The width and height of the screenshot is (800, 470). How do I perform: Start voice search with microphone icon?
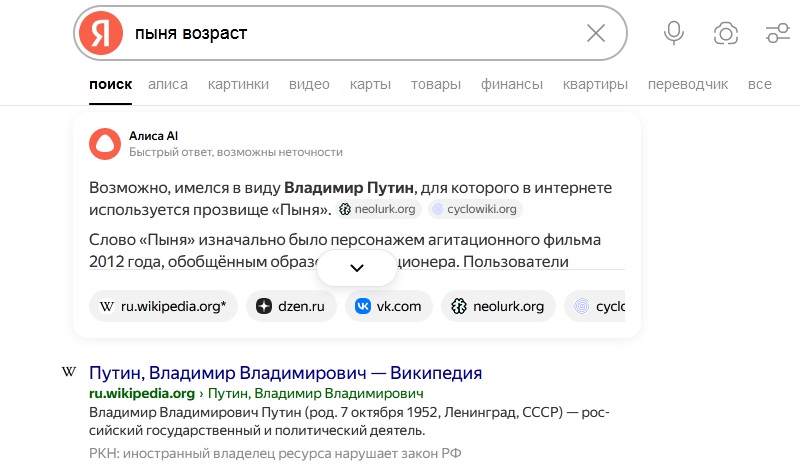click(x=673, y=33)
